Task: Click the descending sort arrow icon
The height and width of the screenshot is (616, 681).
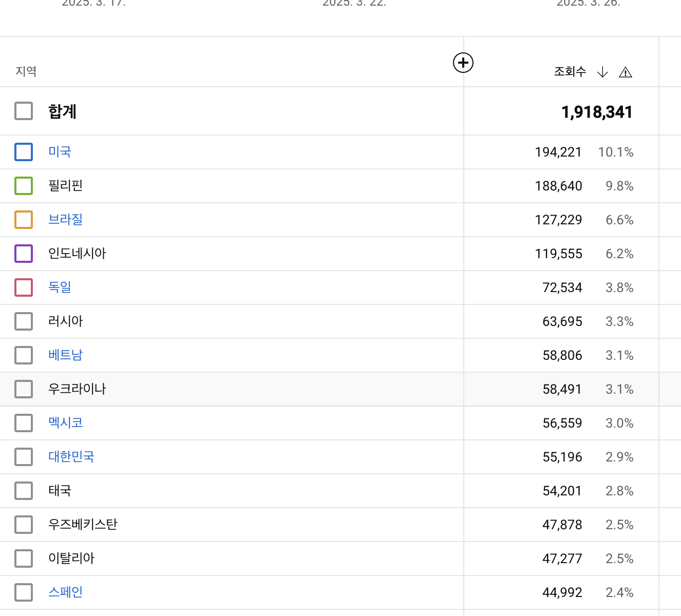Action: pyautogui.click(x=602, y=72)
